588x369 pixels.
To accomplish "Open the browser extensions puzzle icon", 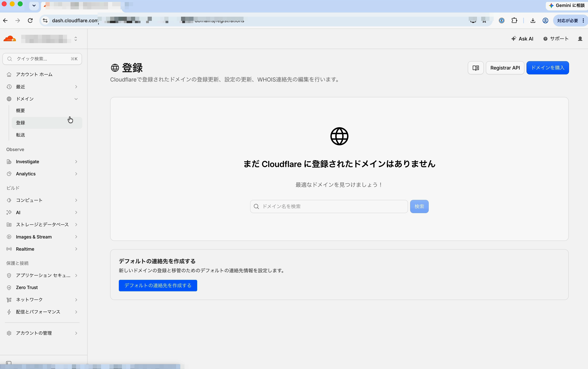I will (514, 21).
